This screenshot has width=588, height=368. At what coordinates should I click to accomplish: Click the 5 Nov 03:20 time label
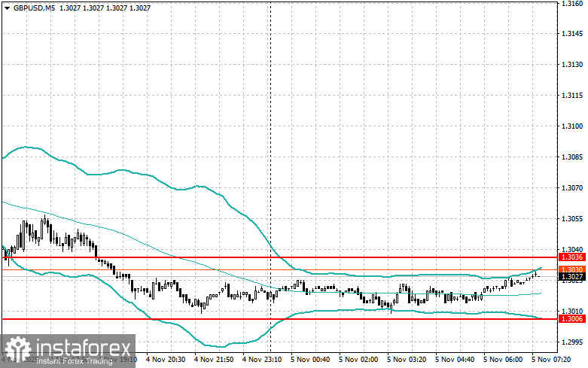407,360
